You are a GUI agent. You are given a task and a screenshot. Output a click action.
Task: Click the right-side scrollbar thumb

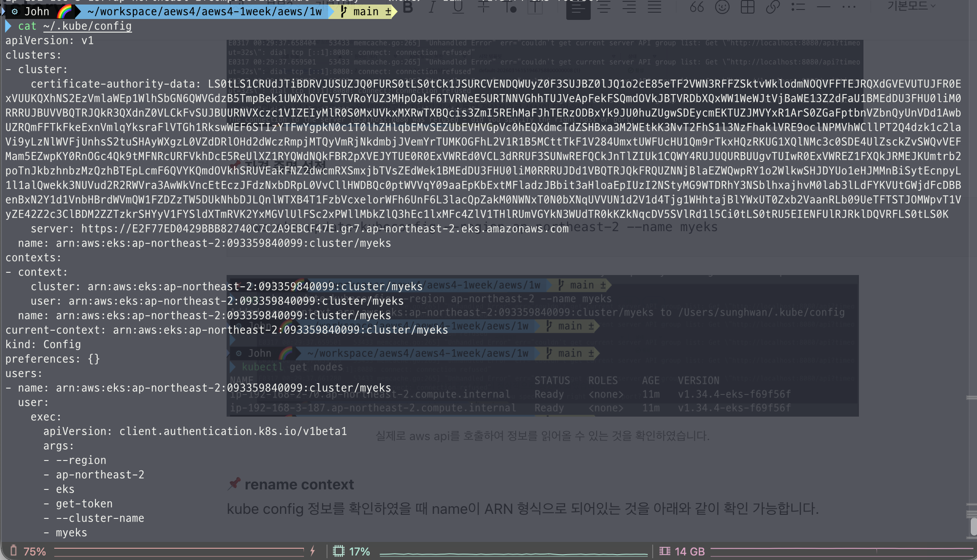coord(973,527)
